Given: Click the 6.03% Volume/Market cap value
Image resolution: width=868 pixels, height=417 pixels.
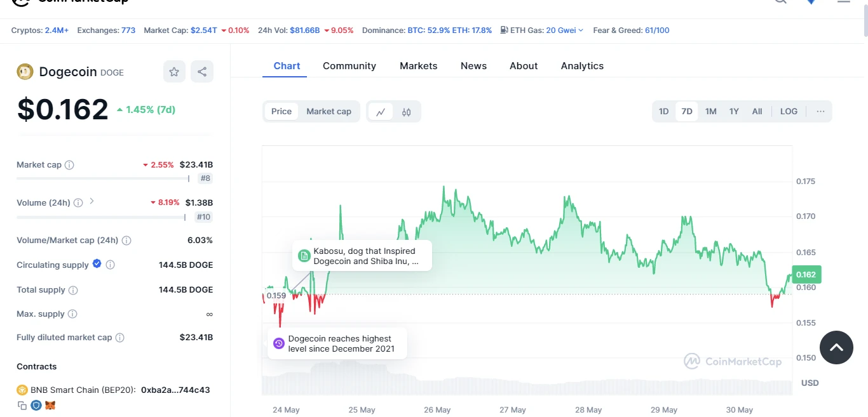Looking at the screenshot, I should (x=200, y=241).
